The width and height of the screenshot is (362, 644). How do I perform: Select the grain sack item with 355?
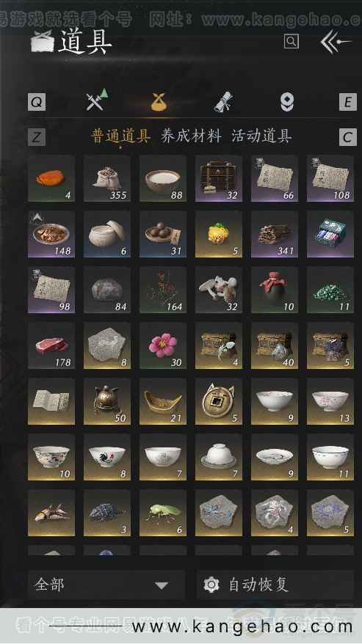tap(107, 178)
